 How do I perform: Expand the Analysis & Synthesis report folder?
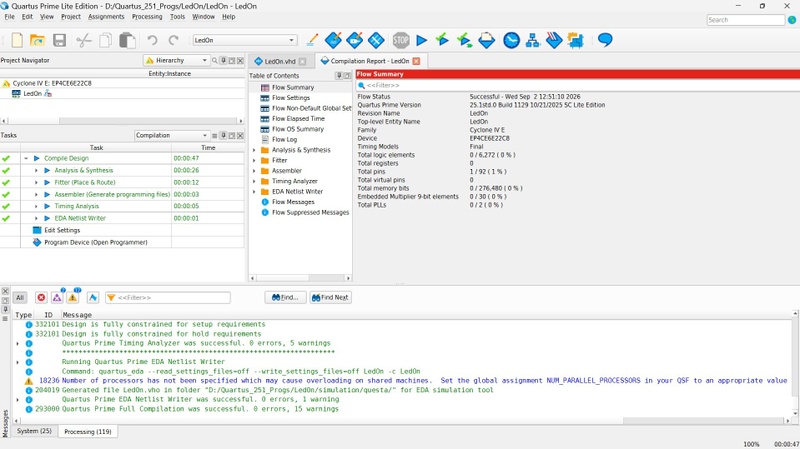254,150
